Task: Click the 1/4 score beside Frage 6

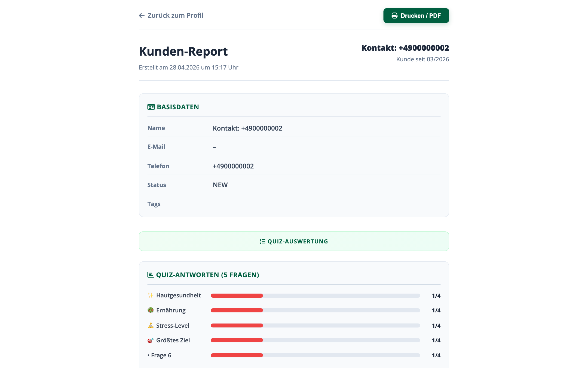Action: coord(436,355)
